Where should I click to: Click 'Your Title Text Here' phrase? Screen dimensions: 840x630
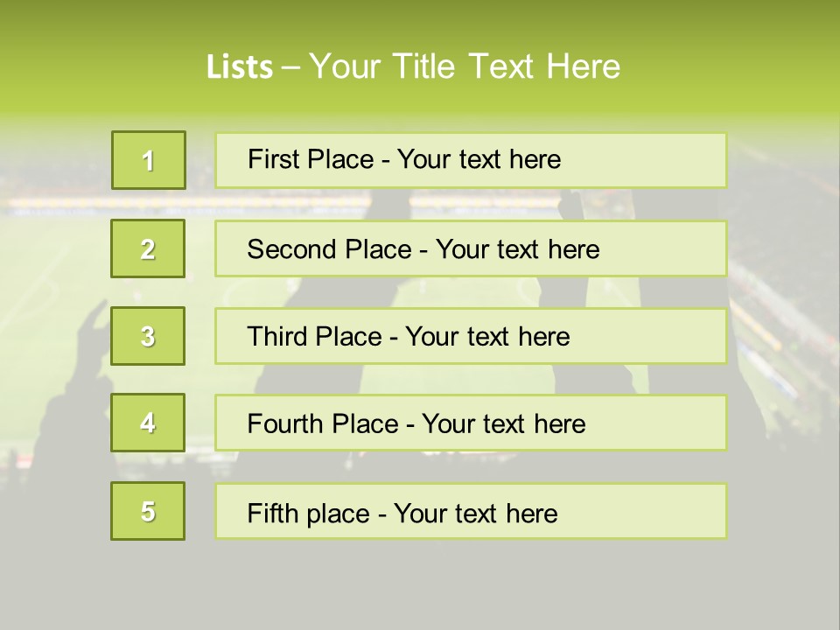tap(465, 66)
